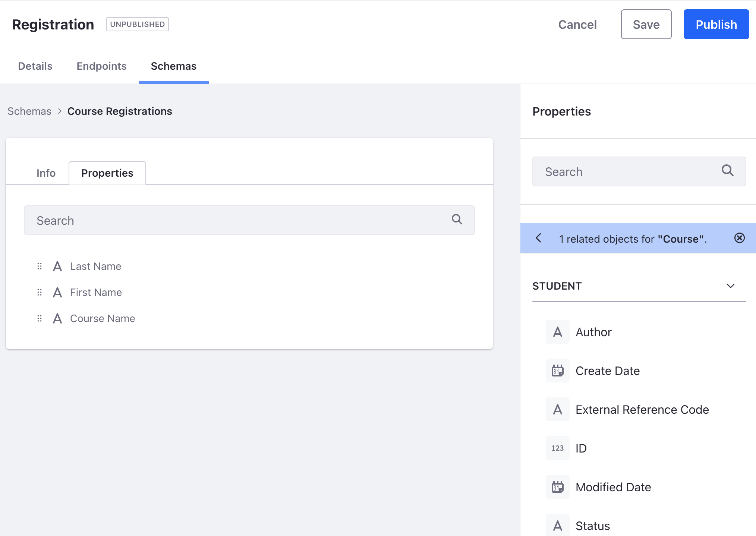The image size is (756, 536).
Task: Click the Save button
Action: (x=646, y=24)
